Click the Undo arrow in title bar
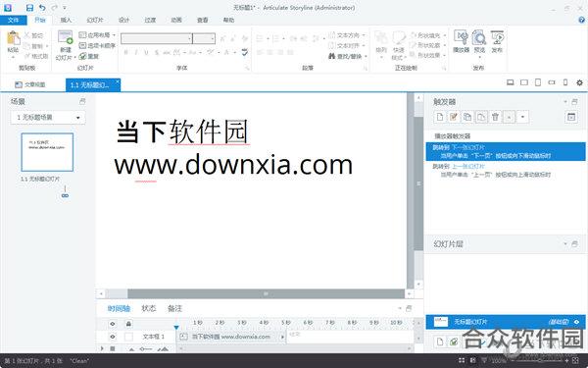This screenshot has width=588, height=368. pos(42,8)
